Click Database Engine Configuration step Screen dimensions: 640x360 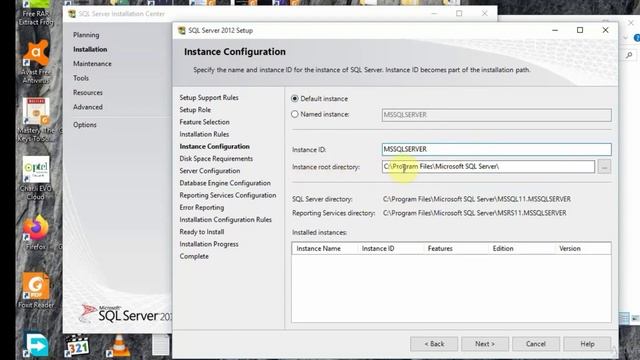pyautogui.click(x=225, y=183)
